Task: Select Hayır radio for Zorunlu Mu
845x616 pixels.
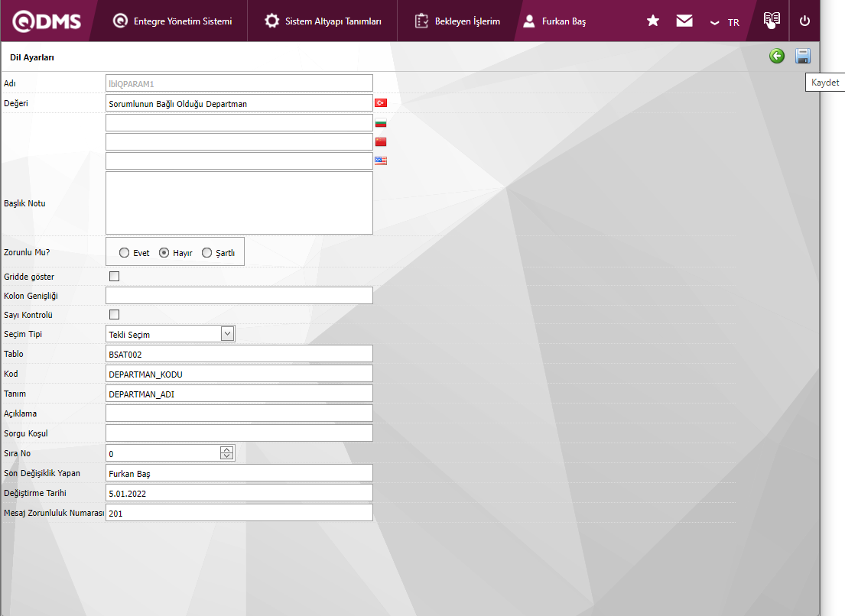Action: [164, 252]
